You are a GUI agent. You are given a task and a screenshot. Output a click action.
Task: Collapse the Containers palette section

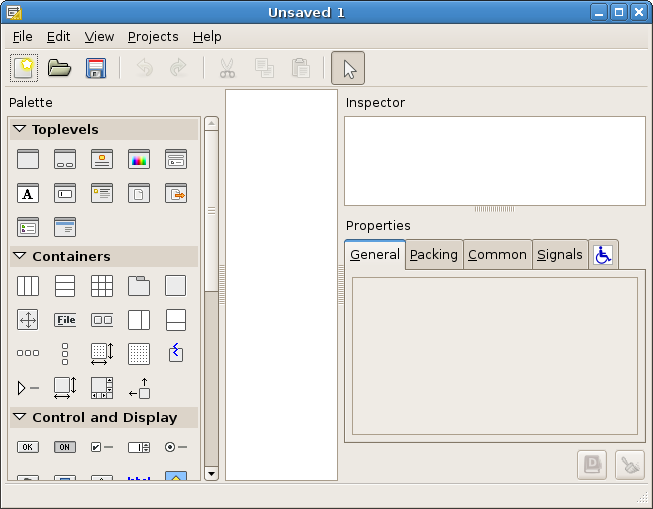click(x=20, y=256)
